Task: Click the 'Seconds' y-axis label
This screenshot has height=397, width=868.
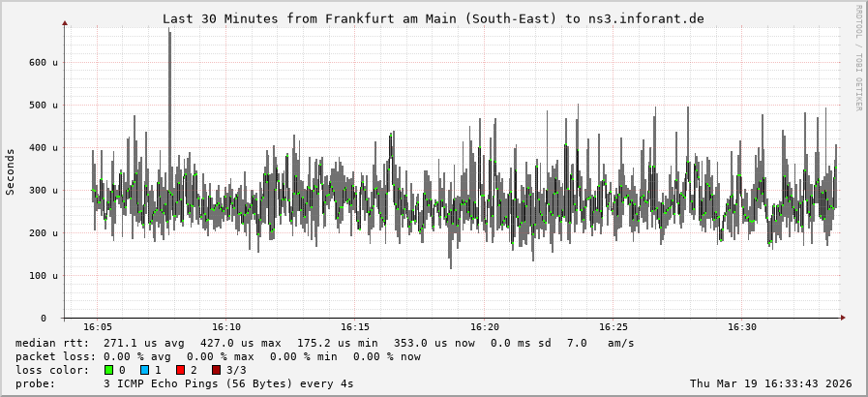Action: tap(11, 171)
